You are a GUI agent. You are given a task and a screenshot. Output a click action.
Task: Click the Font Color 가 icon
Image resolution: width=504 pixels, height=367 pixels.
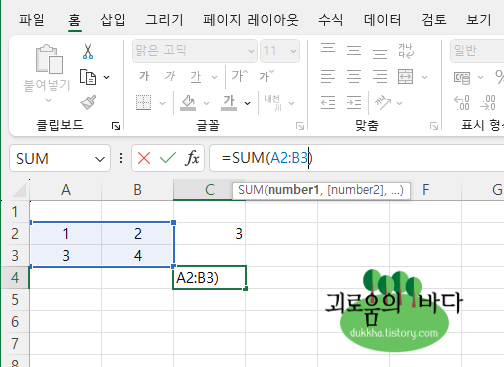(229, 103)
